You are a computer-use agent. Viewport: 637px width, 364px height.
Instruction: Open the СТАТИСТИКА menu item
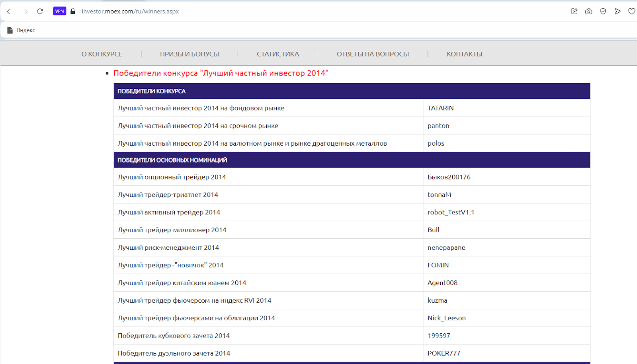(278, 54)
